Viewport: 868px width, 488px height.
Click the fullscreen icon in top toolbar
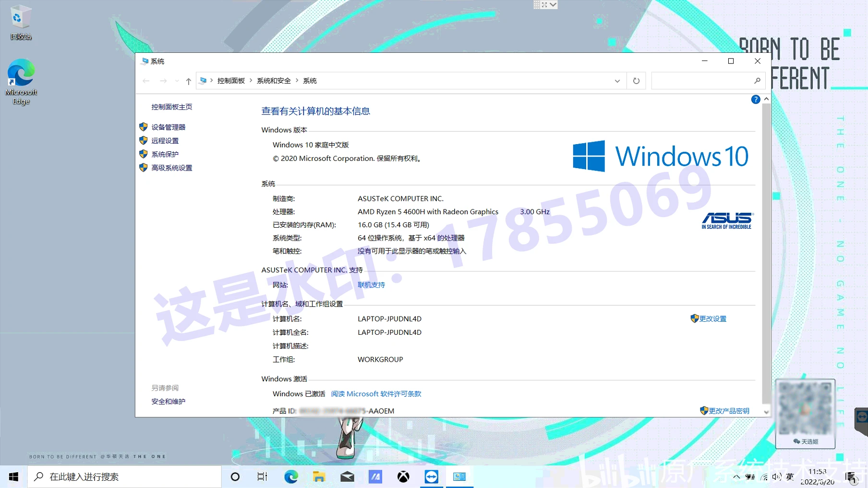point(544,5)
